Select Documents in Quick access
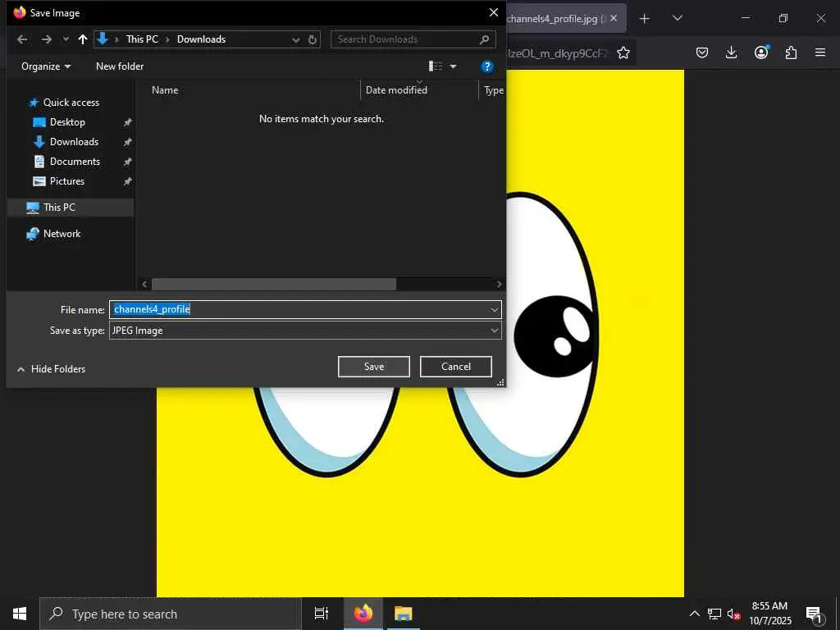This screenshot has height=630, width=840. click(75, 162)
